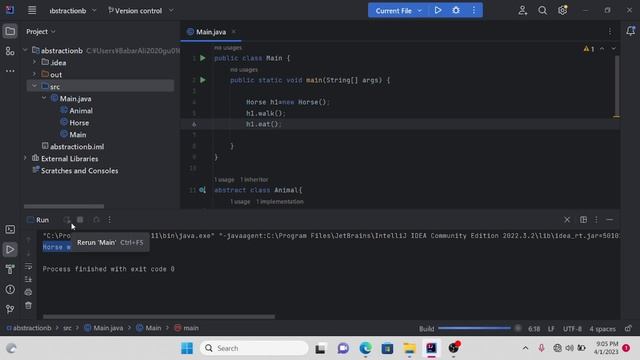
Task: Open the Version control dropdown
Action: pos(140,11)
